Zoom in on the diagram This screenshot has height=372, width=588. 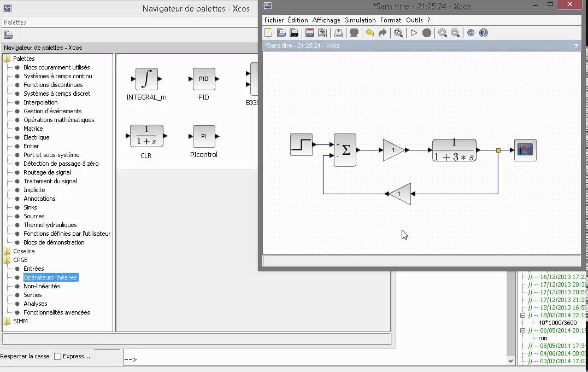click(x=443, y=33)
